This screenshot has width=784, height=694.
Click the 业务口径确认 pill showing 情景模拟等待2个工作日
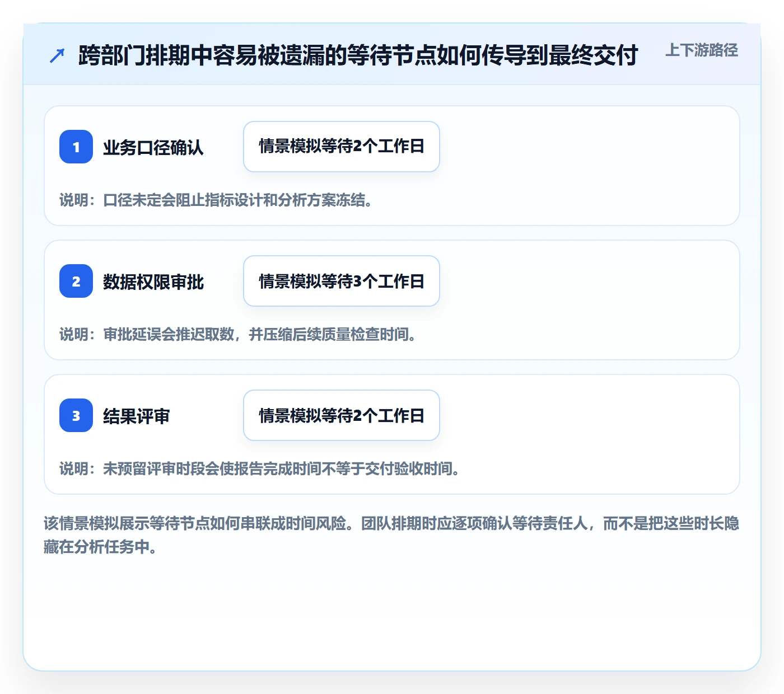coord(342,147)
